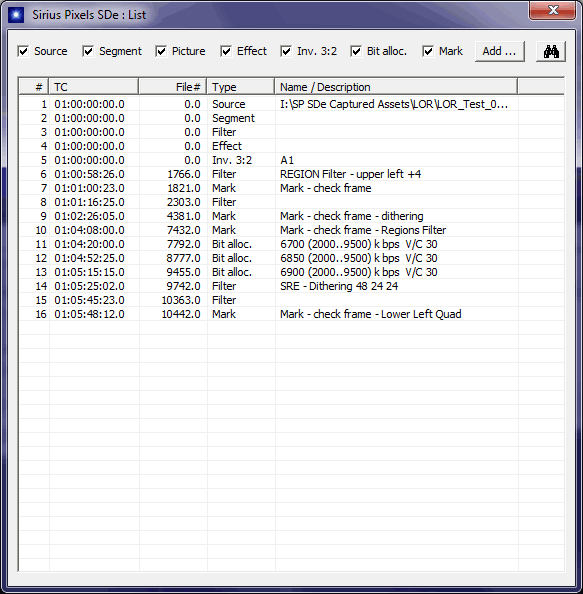This screenshot has height=594, width=583.
Task: Select the 6850 k bps Bit alloc. row
Action: point(291,258)
